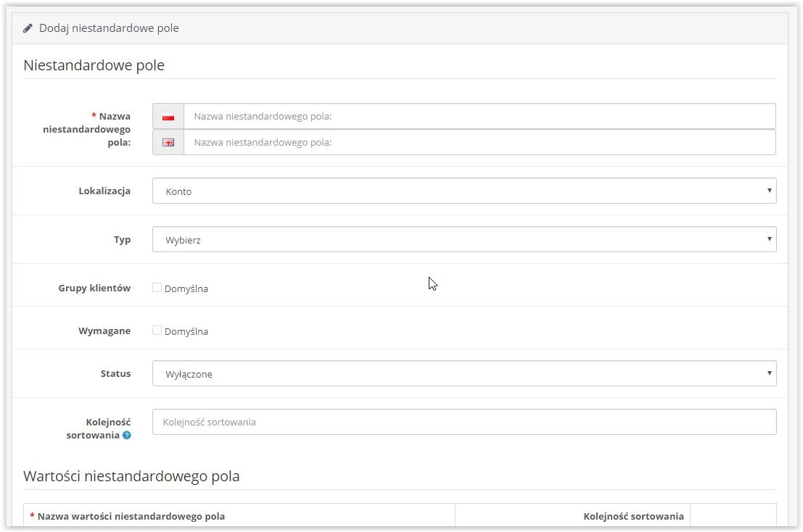
Task: Click the Kolejność sortowania text field
Action: pos(464,423)
